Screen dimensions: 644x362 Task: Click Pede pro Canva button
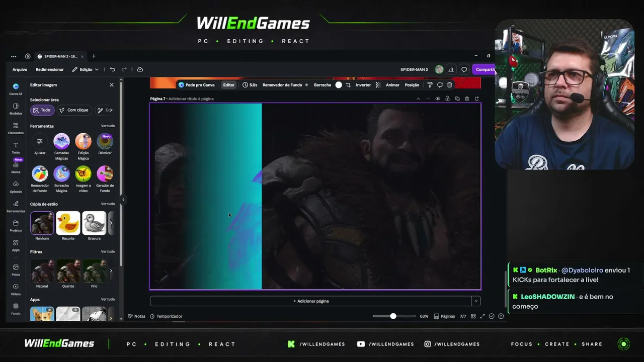(197, 85)
